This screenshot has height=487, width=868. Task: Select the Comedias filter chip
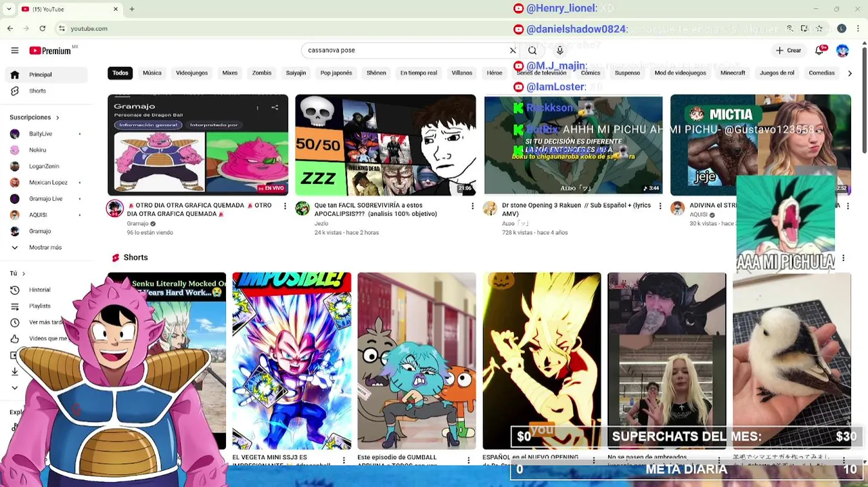pos(821,72)
